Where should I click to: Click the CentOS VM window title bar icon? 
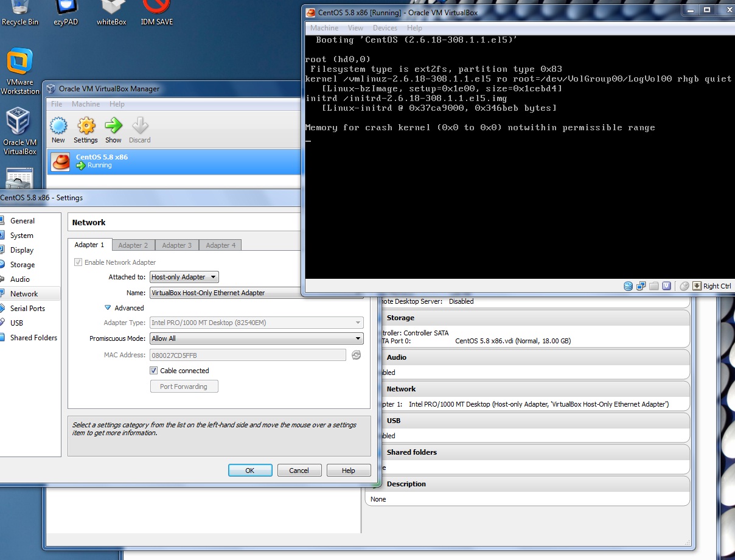tap(311, 12)
